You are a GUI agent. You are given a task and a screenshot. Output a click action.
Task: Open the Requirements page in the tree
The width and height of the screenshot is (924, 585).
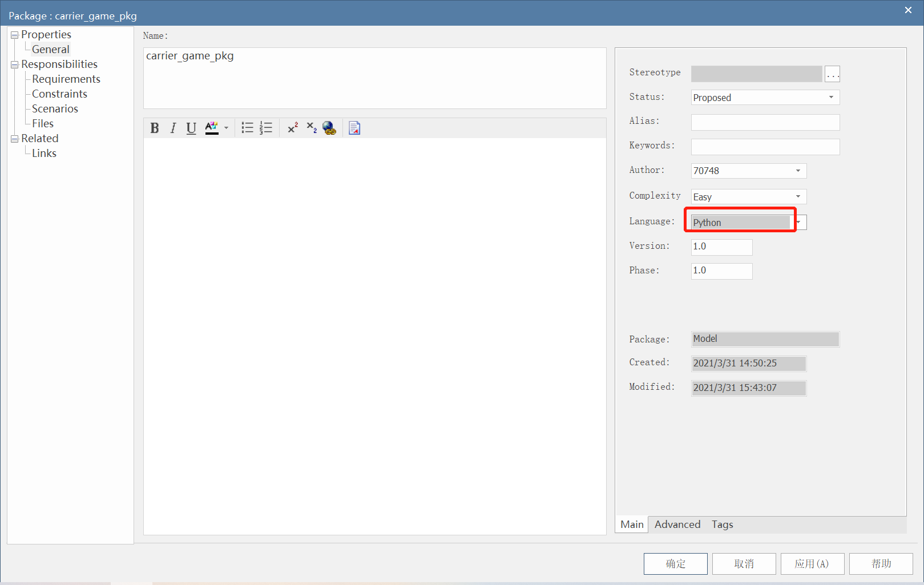(x=66, y=79)
